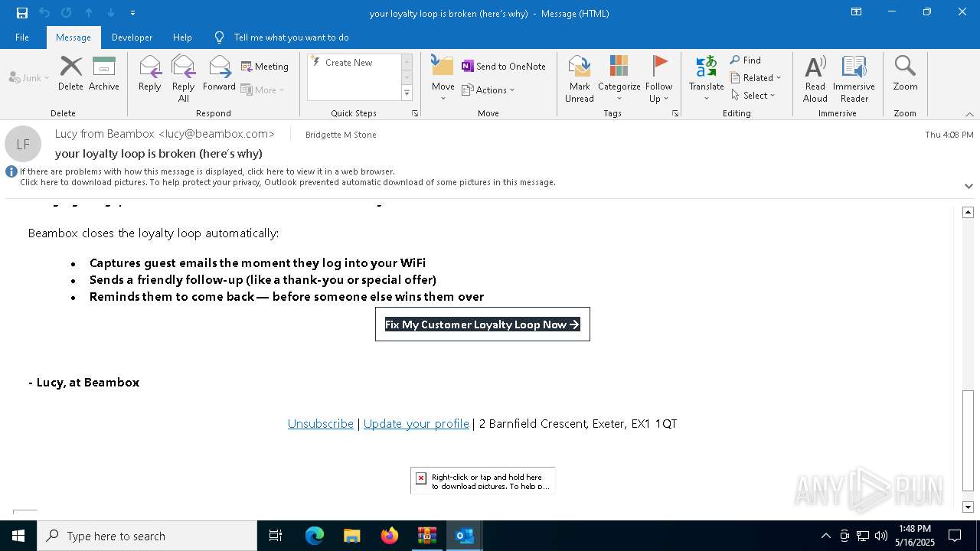Expand the Quick Steps gallery
The image size is (980, 551).
pos(407,93)
